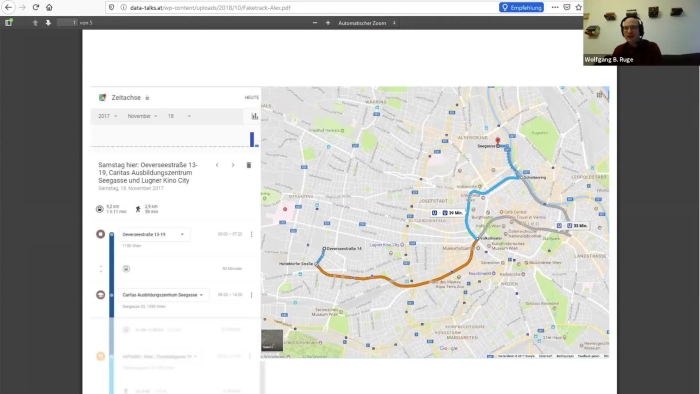
Task: Zoom in with the plus button
Action: [x=328, y=23]
